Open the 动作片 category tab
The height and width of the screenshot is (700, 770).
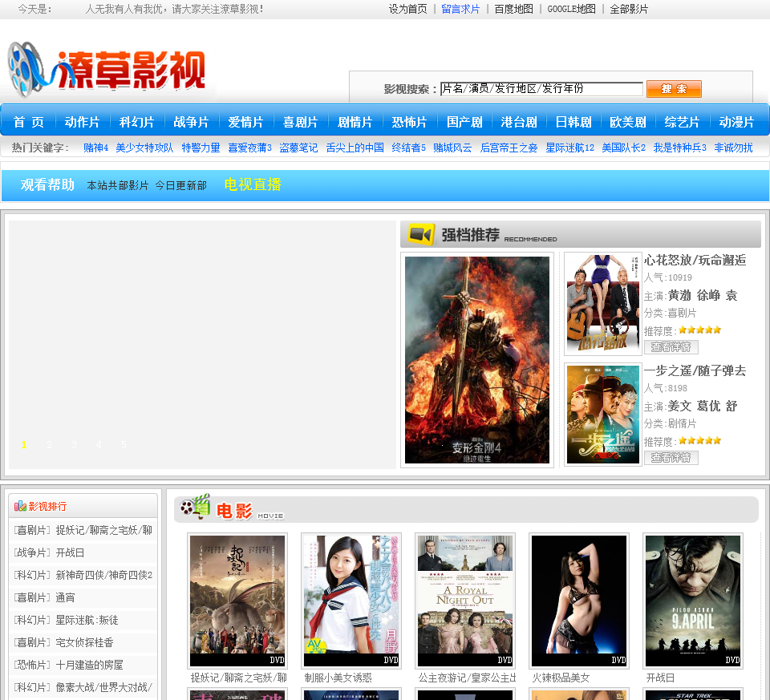[x=82, y=122]
